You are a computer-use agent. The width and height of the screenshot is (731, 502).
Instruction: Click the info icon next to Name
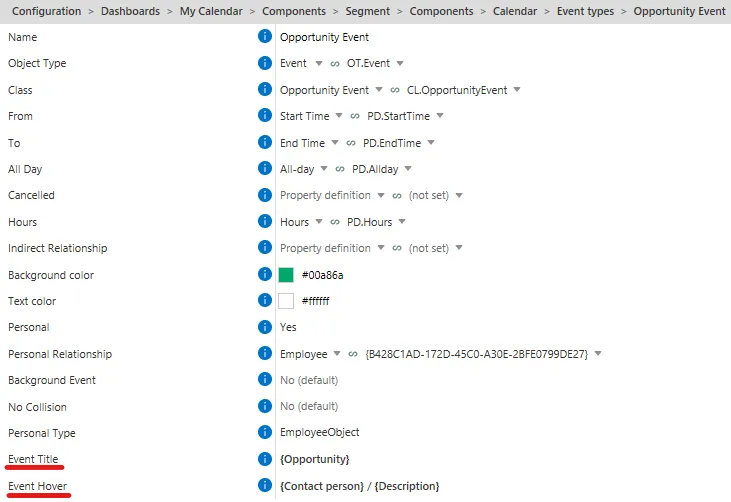tap(265, 36)
